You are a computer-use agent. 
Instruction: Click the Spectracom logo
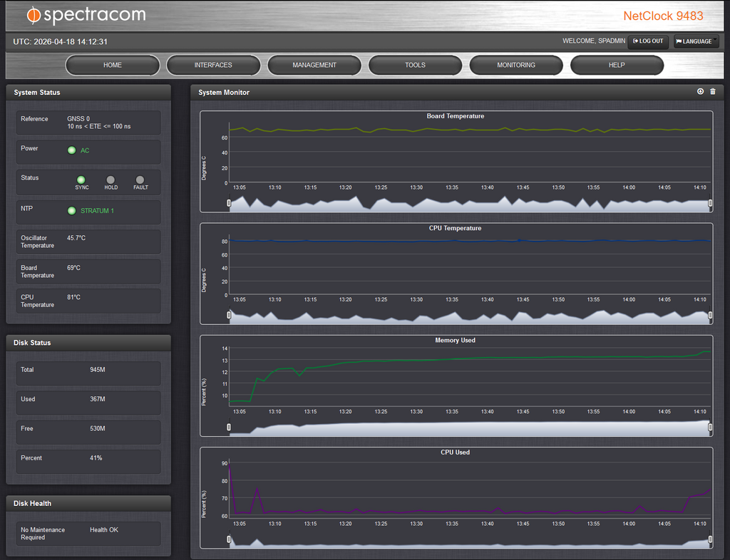click(86, 15)
